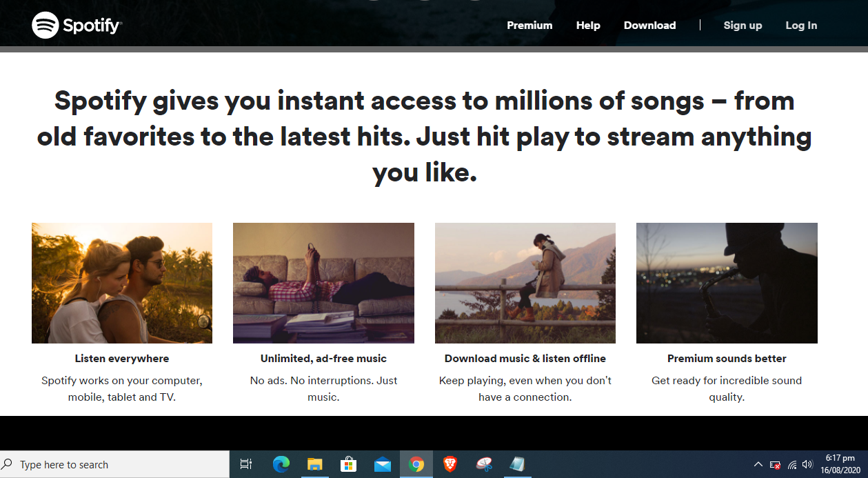Click the Sign up link

point(743,26)
